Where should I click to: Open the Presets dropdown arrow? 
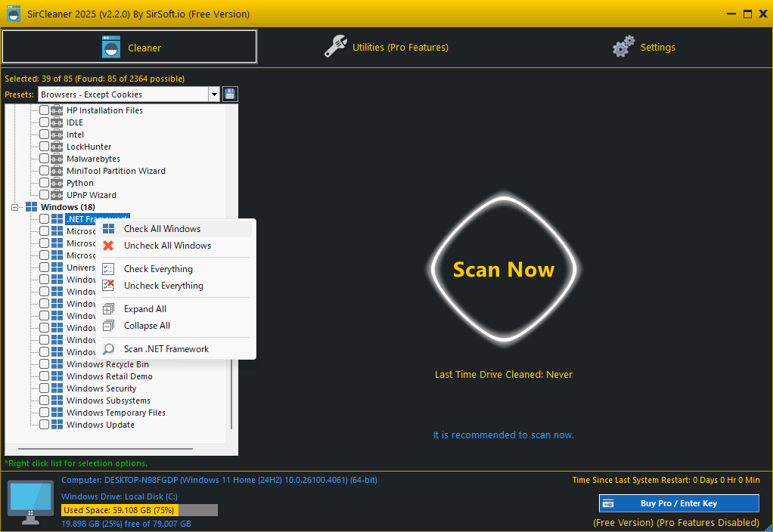coord(214,94)
